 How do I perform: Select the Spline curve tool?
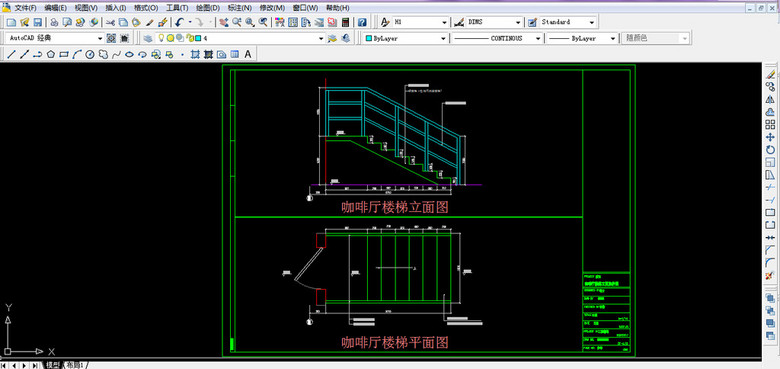[116, 54]
